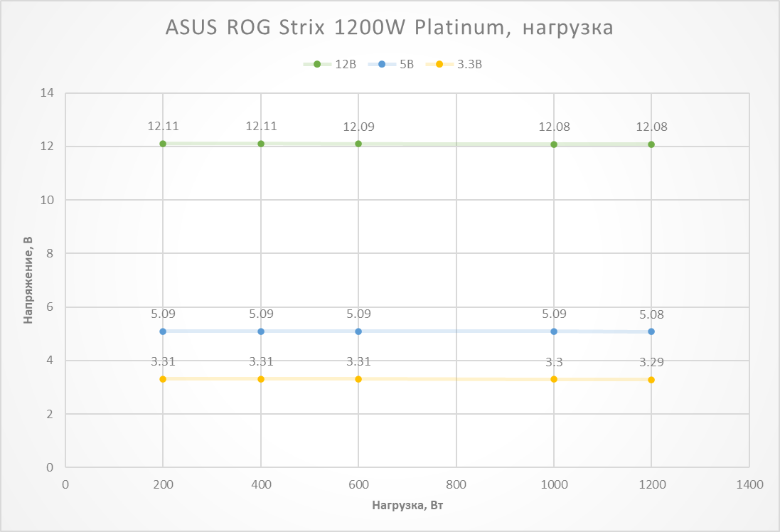Select the 14 tick on the voltage axis
Viewport: 780px width, 532px height.
(47, 93)
